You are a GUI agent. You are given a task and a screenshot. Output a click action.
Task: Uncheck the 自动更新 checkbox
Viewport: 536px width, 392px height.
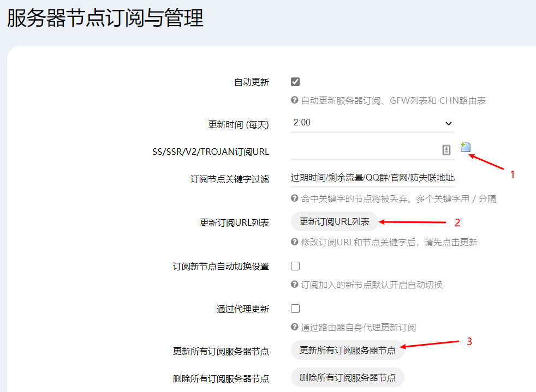[295, 82]
